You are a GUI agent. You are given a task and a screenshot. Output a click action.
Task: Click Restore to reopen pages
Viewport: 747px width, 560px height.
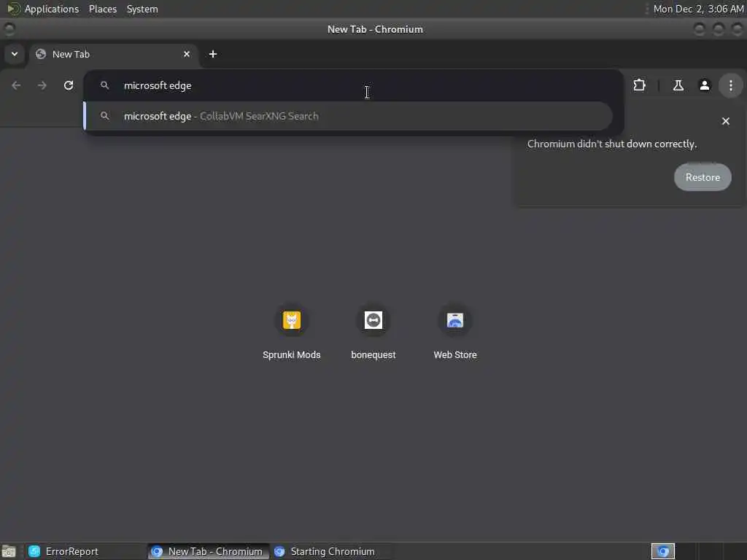[x=703, y=177]
